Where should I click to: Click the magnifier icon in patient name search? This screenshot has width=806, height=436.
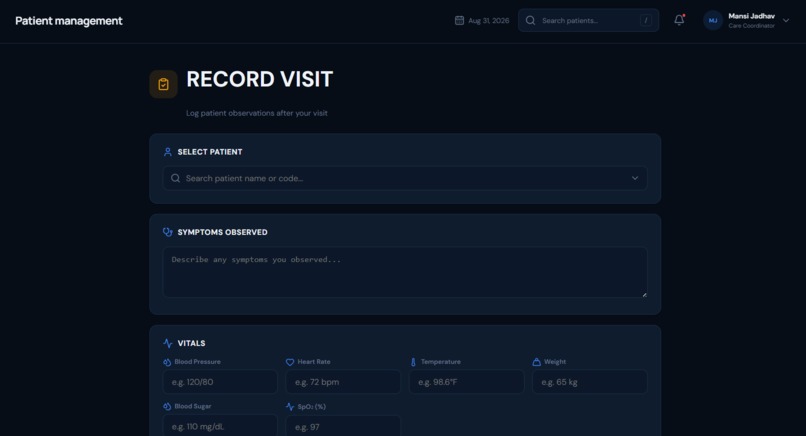pos(175,178)
